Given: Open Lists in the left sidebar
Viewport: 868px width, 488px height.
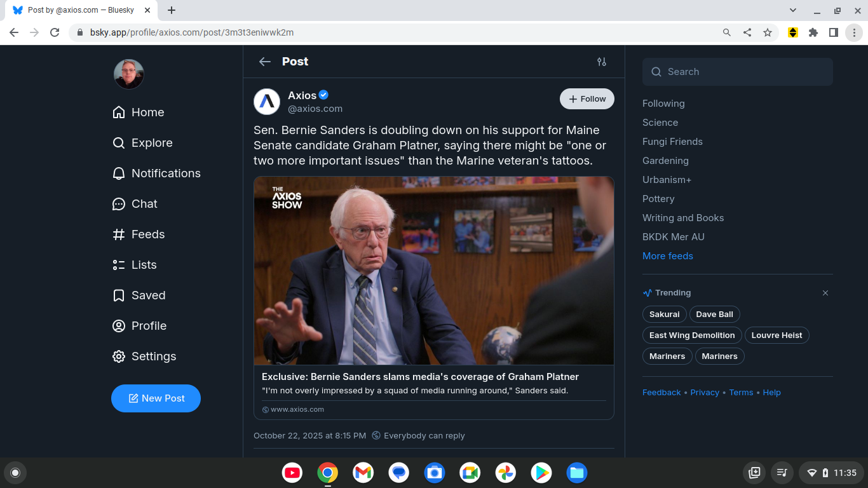Looking at the screenshot, I should point(135,265).
